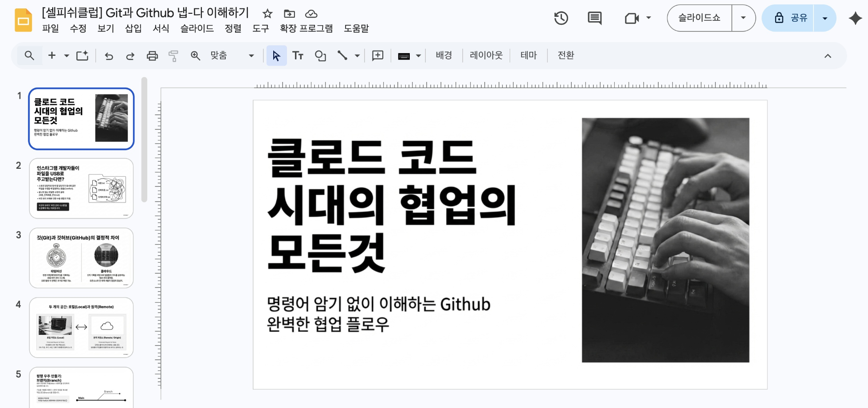Open the 삽입 menu
The height and width of the screenshot is (408, 868).
click(133, 28)
